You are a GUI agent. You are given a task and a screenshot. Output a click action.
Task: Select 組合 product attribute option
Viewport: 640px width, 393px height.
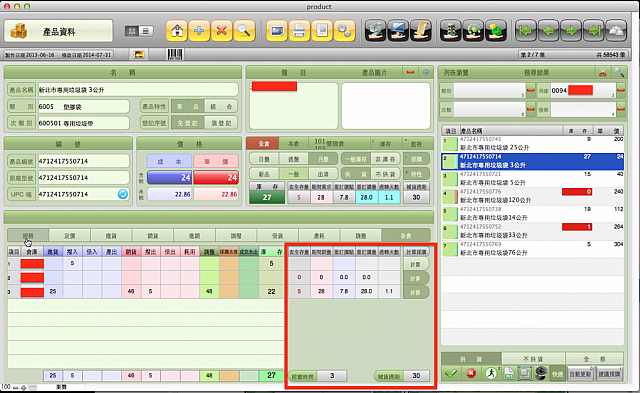pyautogui.click(x=221, y=107)
